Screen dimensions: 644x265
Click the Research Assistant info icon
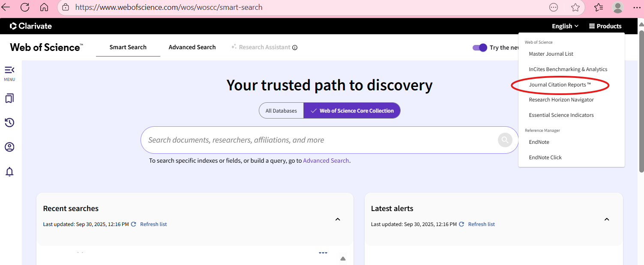tap(295, 48)
